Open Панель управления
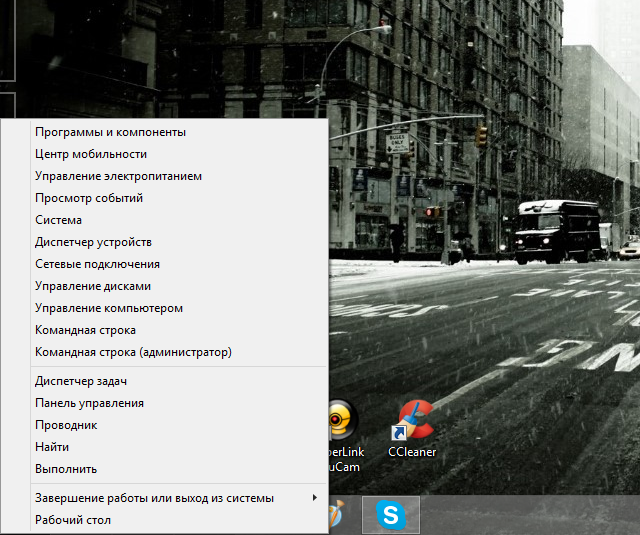 pos(89,403)
